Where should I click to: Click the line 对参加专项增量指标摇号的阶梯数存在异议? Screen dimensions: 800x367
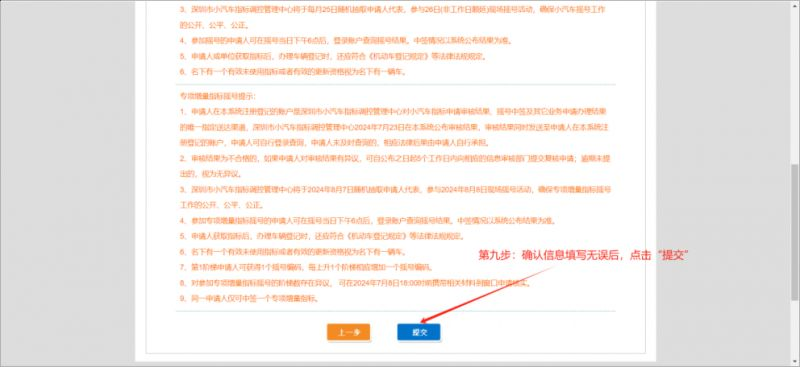point(355,283)
